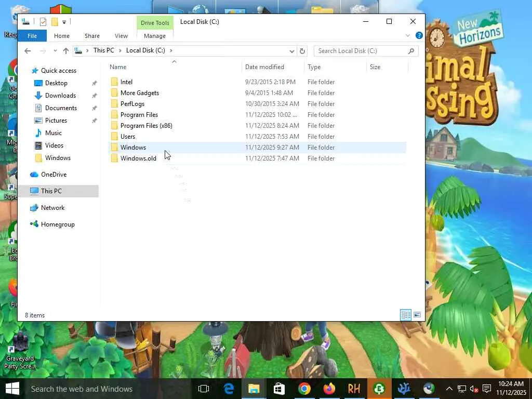
Task: Go back with the Back arrow
Action: tap(28, 51)
